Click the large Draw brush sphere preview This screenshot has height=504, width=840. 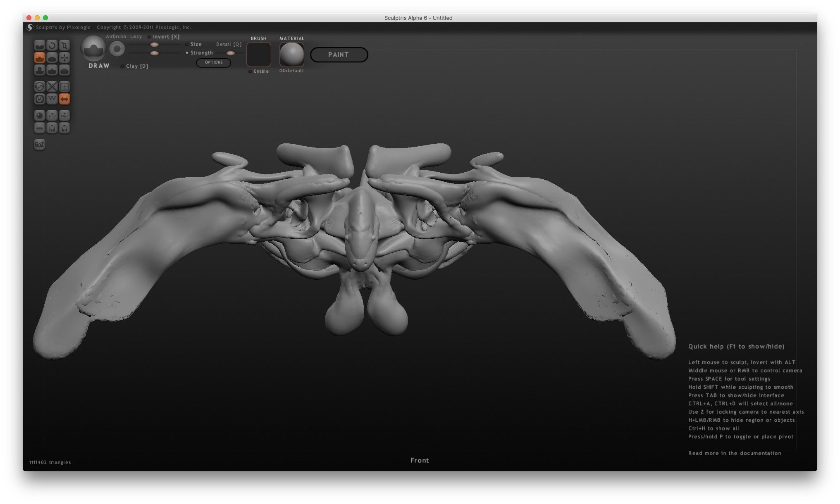(93, 48)
